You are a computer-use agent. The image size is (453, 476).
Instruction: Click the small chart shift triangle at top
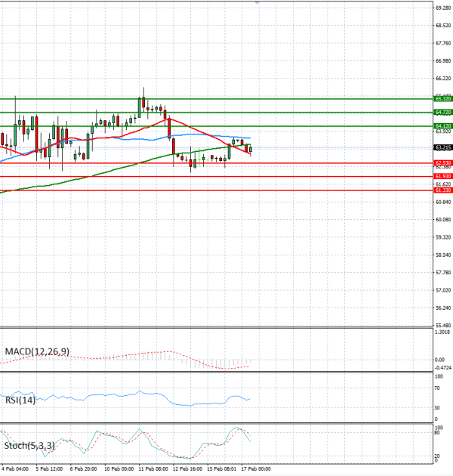tap(258, 3)
